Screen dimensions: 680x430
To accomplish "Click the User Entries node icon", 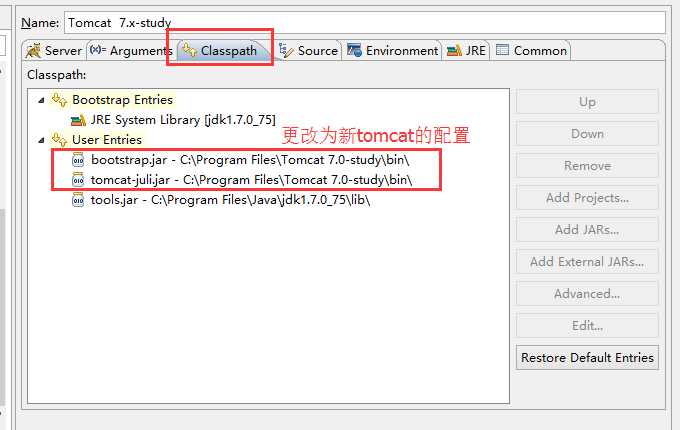I will 59,140.
